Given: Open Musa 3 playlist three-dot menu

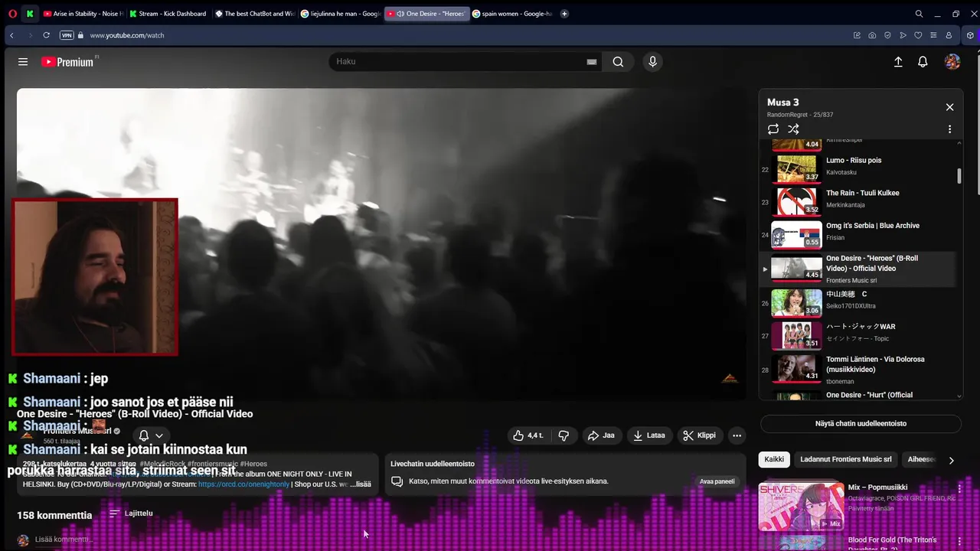Looking at the screenshot, I should [x=949, y=129].
